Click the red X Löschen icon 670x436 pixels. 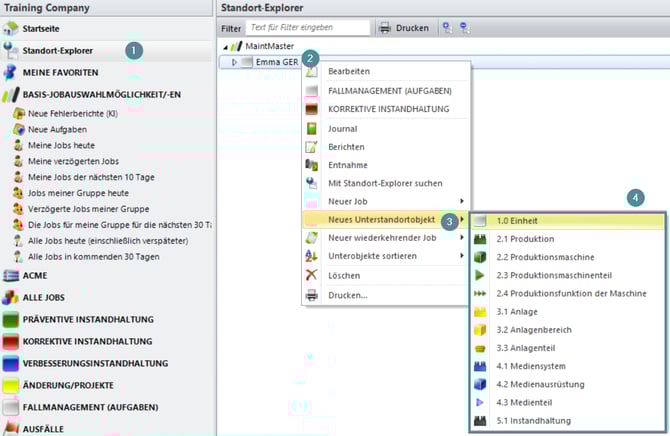[312, 274]
